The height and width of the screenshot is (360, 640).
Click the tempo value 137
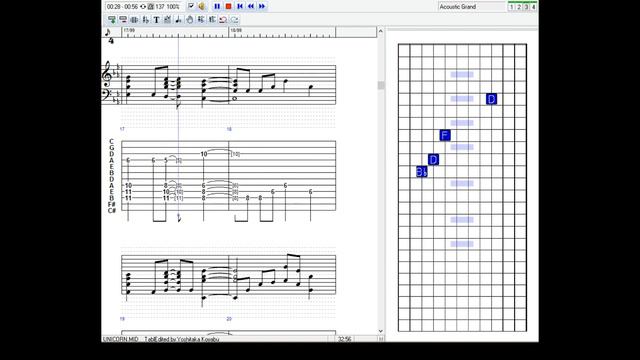[160, 7]
